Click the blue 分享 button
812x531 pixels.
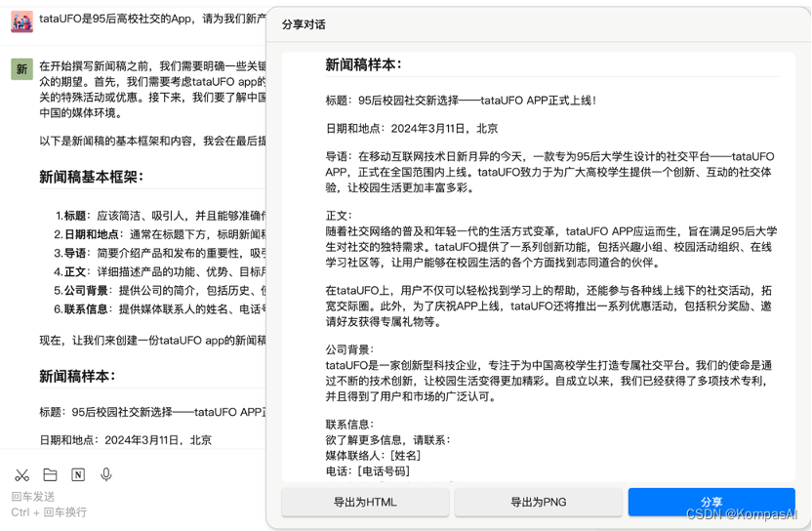click(x=711, y=502)
